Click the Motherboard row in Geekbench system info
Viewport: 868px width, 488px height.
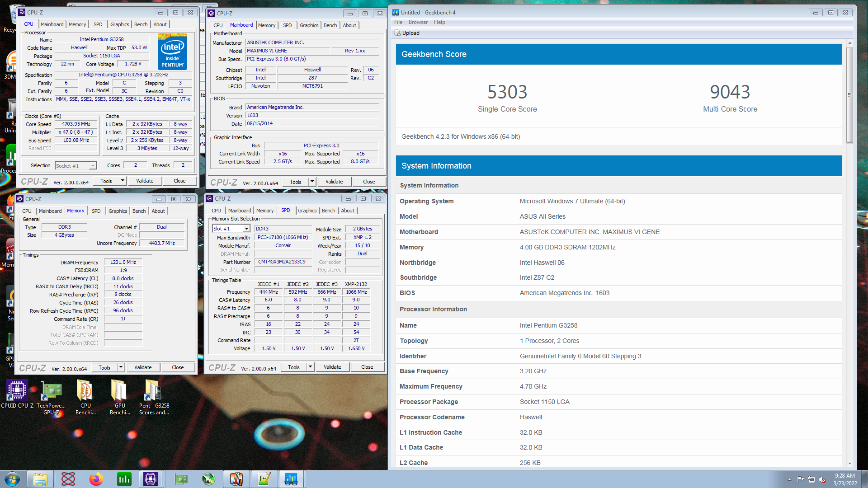point(618,232)
